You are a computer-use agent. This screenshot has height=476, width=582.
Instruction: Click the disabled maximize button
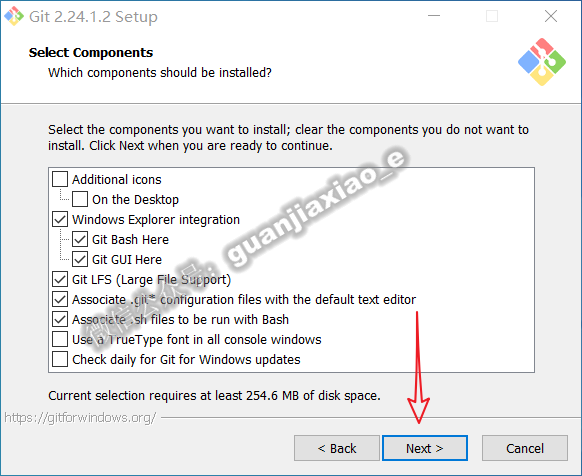coord(492,16)
